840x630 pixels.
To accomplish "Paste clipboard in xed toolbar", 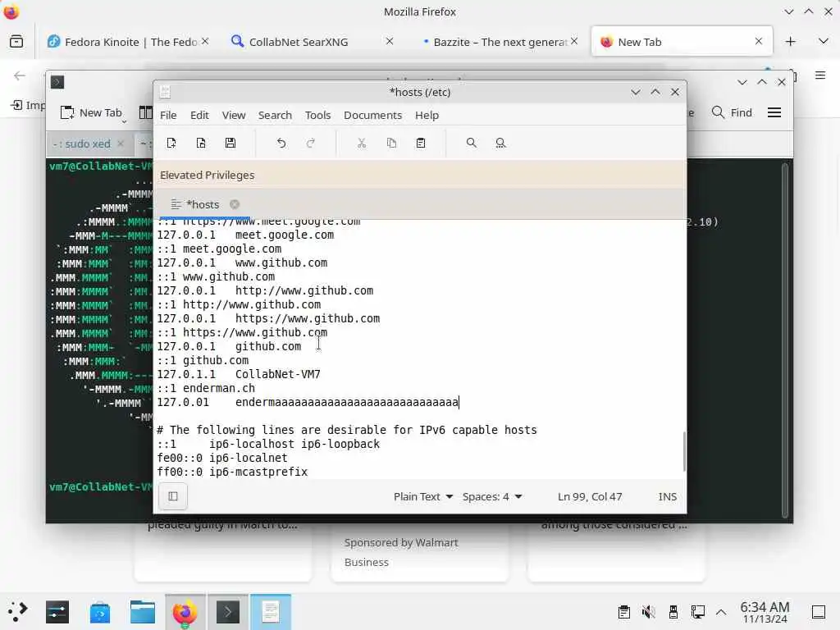I will point(421,143).
